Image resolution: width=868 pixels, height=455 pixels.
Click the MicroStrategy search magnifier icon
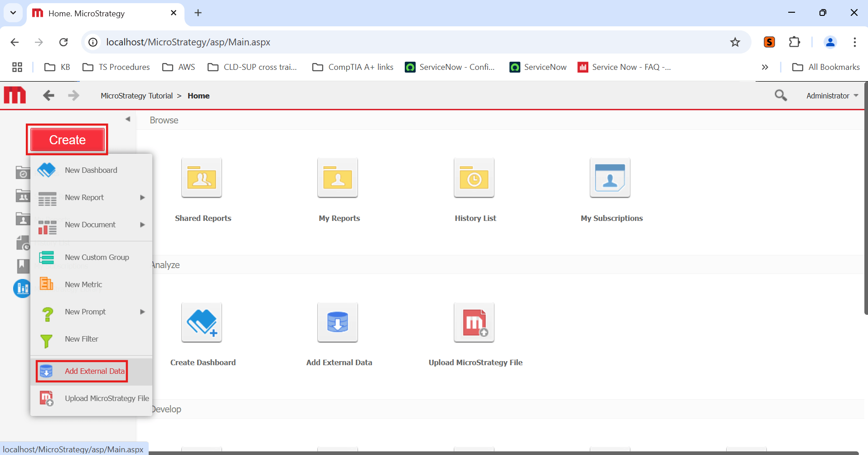781,95
